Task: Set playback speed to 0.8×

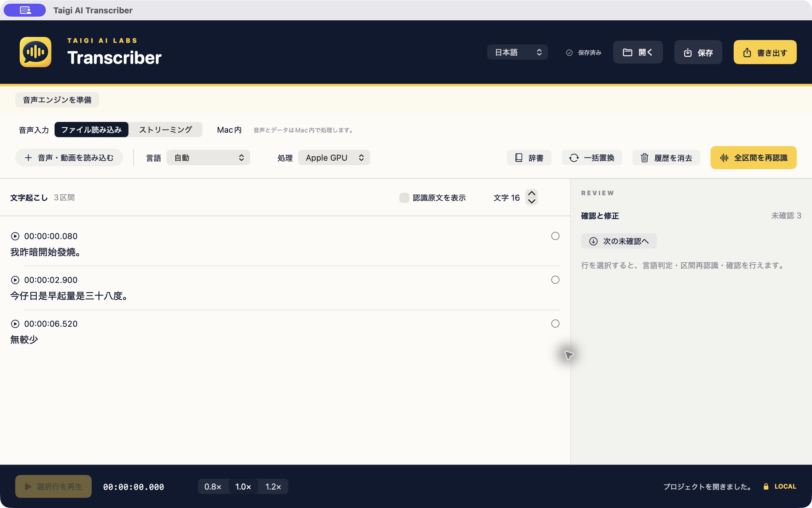Action: [213, 486]
